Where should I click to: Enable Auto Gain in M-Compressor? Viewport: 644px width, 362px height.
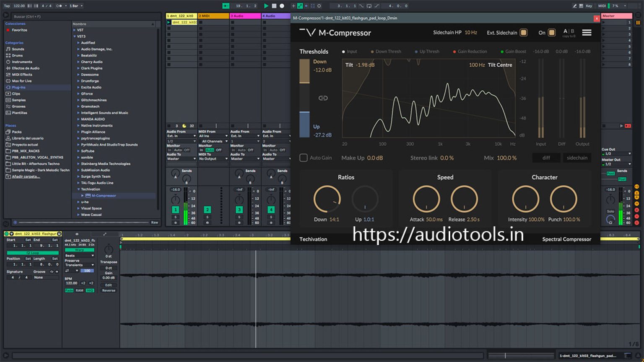(304, 158)
